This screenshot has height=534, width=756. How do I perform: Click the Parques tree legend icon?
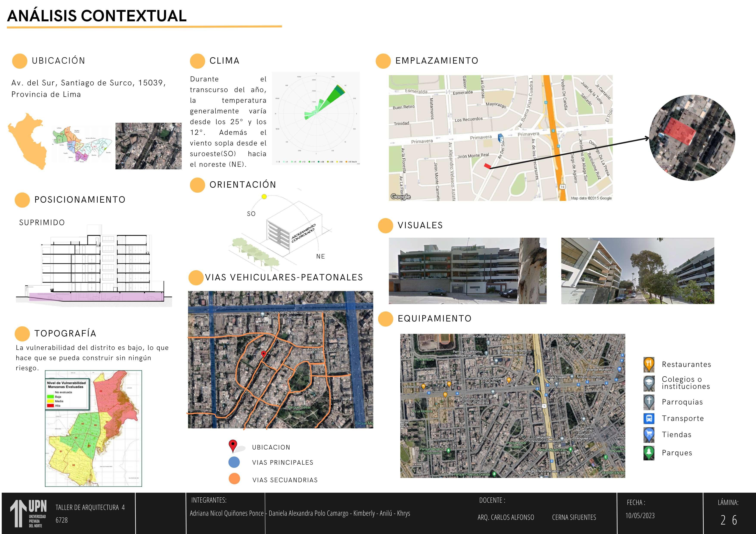(x=649, y=453)
